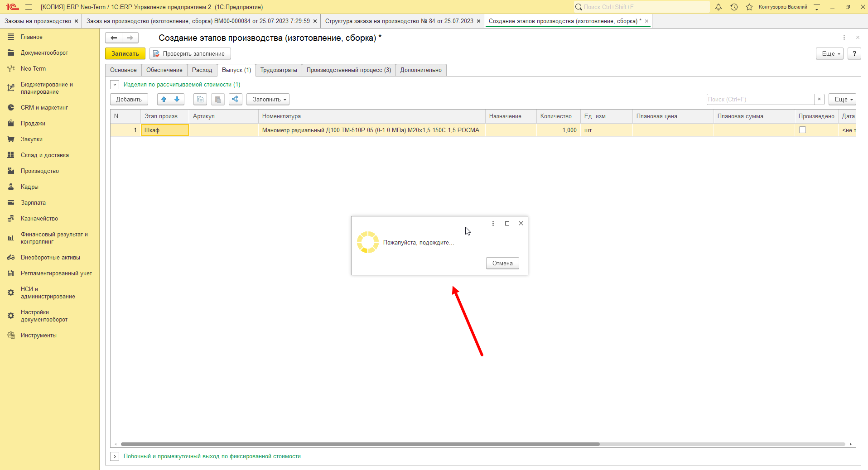Switch to Заказы на производство window tab

click(x=38, y=21)
